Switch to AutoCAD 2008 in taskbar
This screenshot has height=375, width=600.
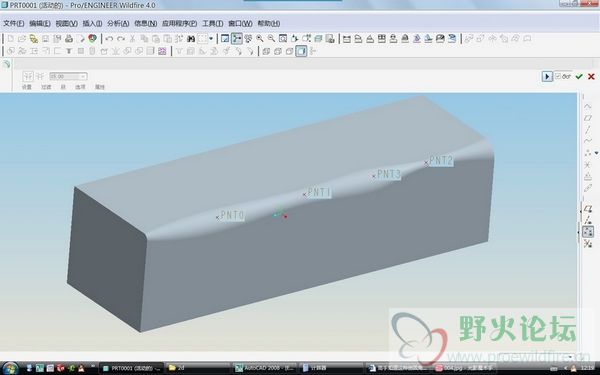(x=265, y=368)
